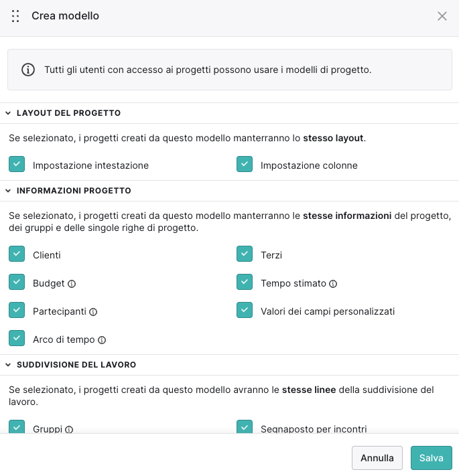Click the info icon next to Budget
459x476 pixels.
point(72,284)
